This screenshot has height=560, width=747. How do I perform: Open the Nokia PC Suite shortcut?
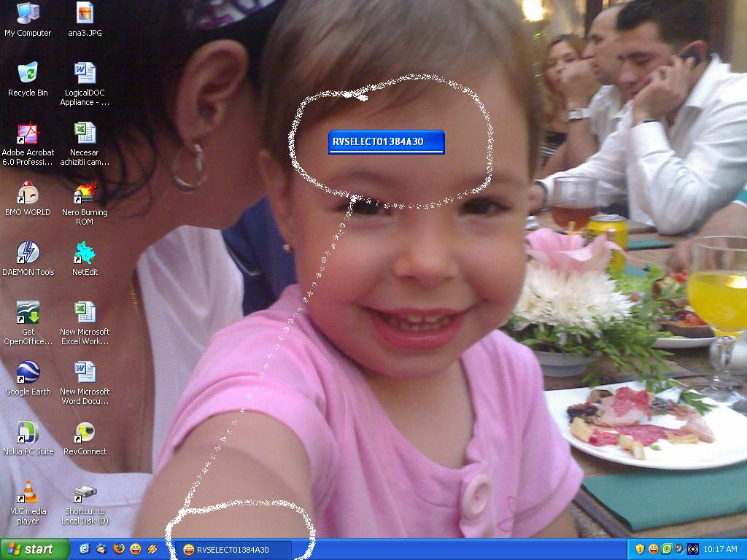[x=28, y=432]
